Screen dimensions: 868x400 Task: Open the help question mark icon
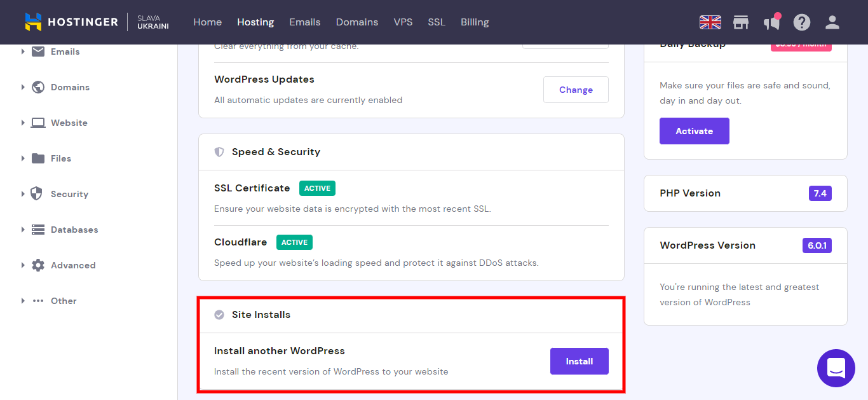point(802,22)
